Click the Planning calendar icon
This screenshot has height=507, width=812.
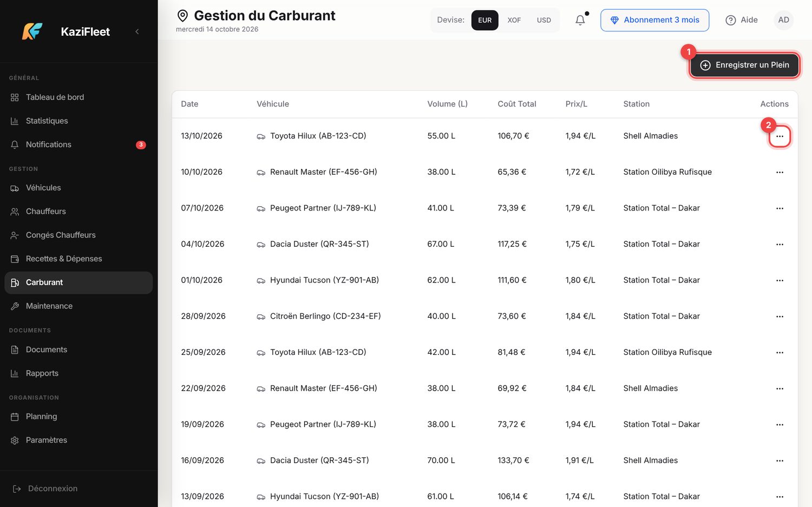(x=15, y=417)
